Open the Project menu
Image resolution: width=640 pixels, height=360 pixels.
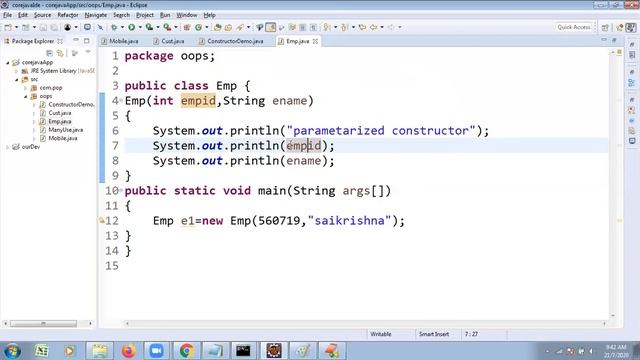pos(144,15)
